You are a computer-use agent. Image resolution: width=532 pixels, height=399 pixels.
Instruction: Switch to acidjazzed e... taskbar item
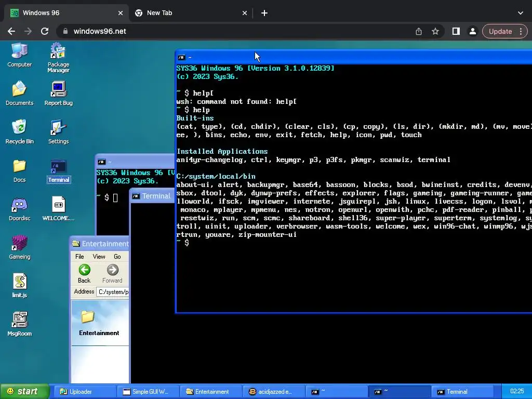point(274,392)
